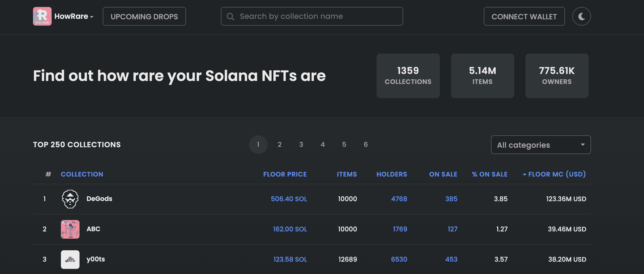The height and width of the screenshot is (274, 644).
Task: Select page 1 in the pagination circle
Action: point(258,144)
